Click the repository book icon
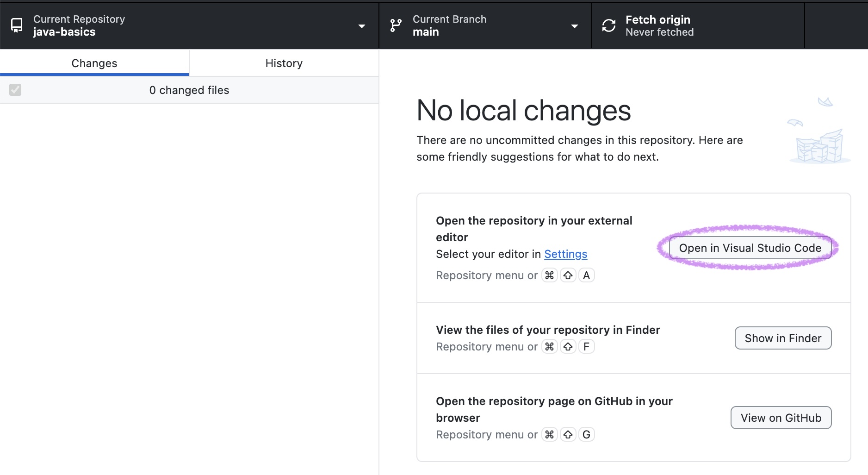The height and width of the screenshot is (475, 868). click(17, 25)
